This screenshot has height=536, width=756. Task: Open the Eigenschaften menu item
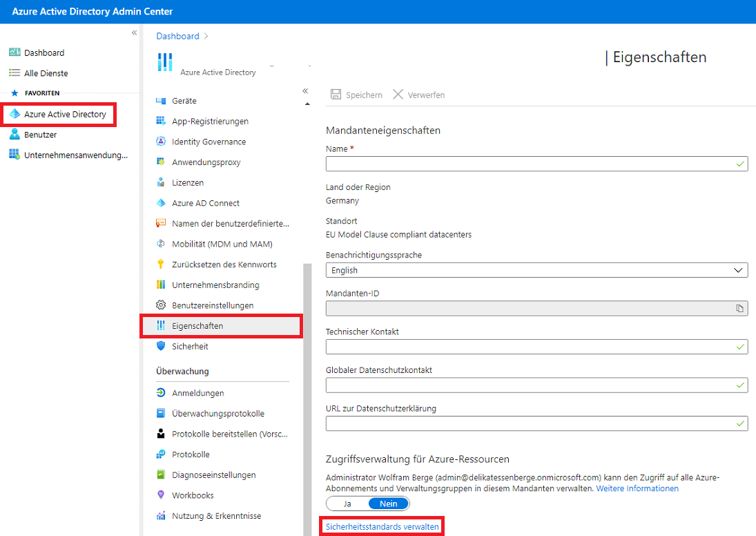coord(222,325)
